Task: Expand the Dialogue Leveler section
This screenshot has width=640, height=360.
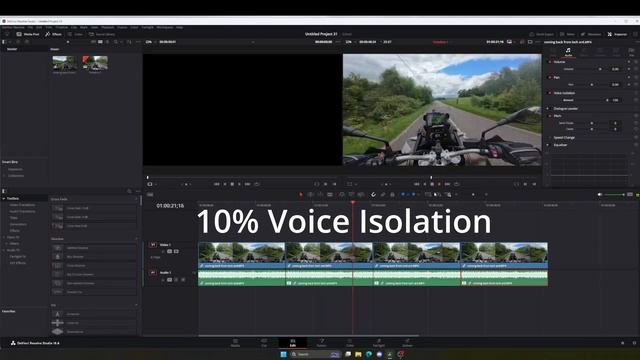Action: click(x=548, y=109)
